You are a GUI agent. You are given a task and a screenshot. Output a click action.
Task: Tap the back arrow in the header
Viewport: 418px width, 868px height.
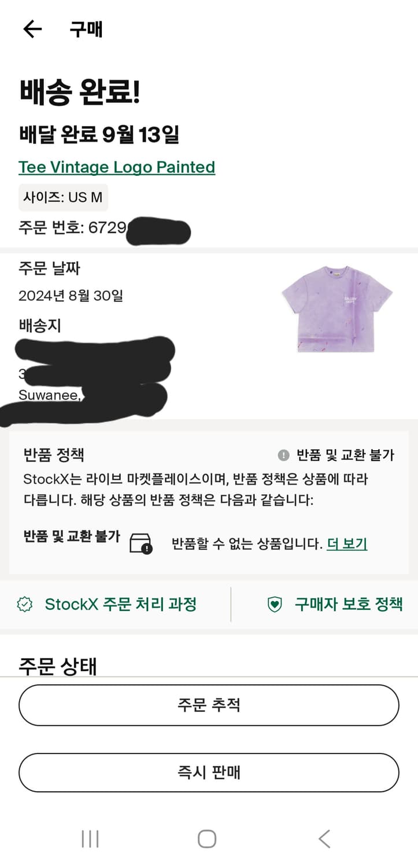point(32,29)
